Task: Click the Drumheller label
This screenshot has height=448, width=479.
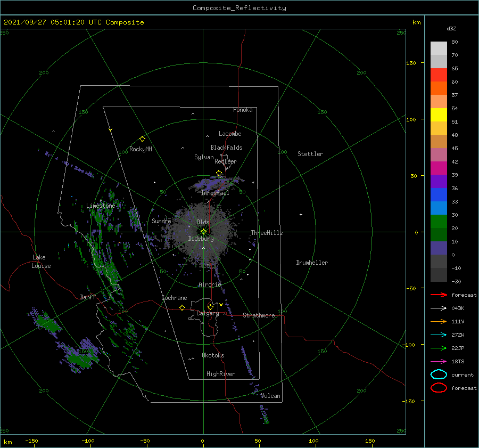Action: coord(312,263)
